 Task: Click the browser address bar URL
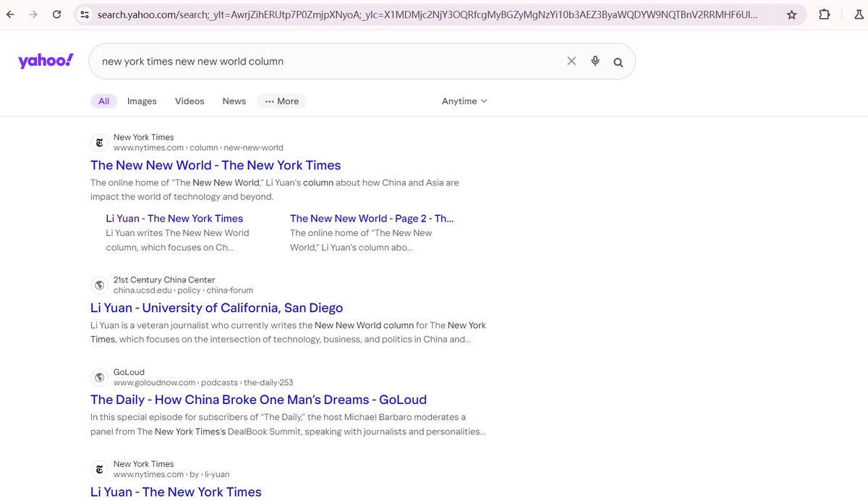(x=427, y=14)
